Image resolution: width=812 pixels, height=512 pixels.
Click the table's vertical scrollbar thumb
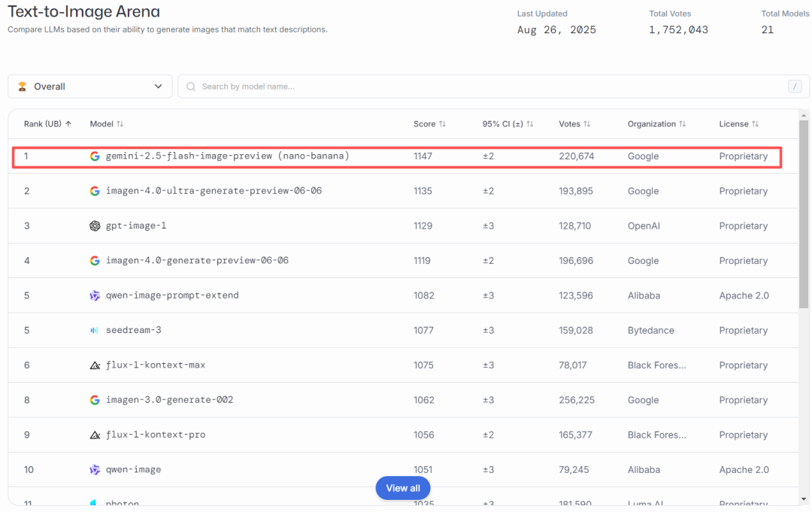804,214
